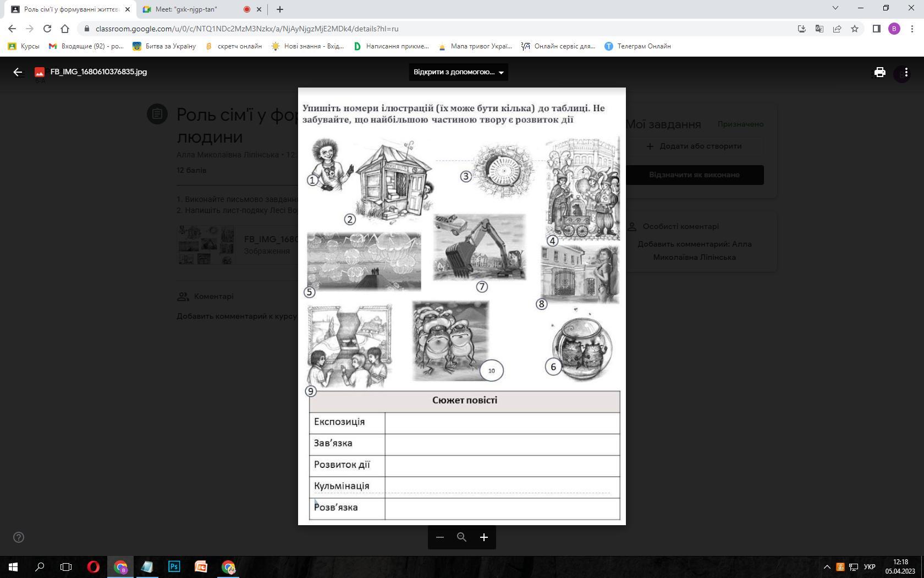Open 'Написання примке...' bookmark

[392, 46]
